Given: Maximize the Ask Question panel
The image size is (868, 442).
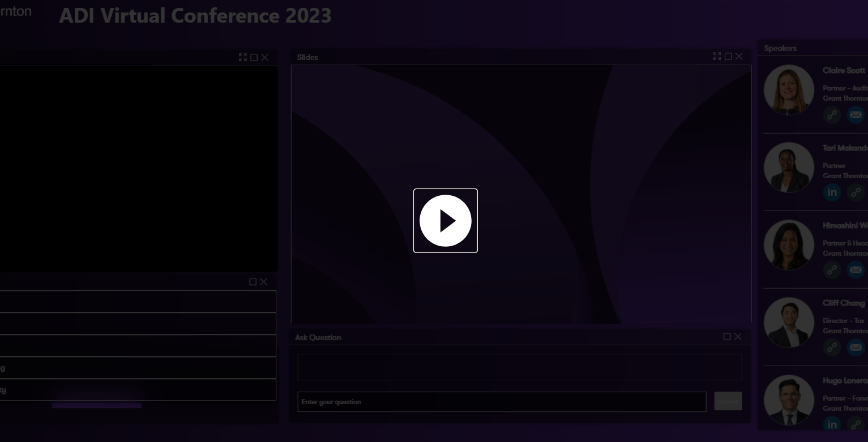Looking at the screenshot, I should (727, 337).
